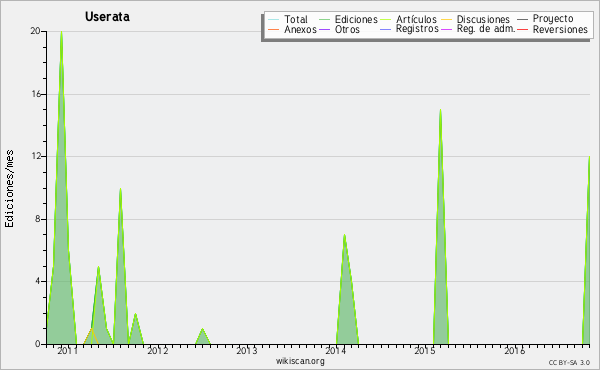Click the yellow Discusiones legend line swatch

(x=447, y=20)
